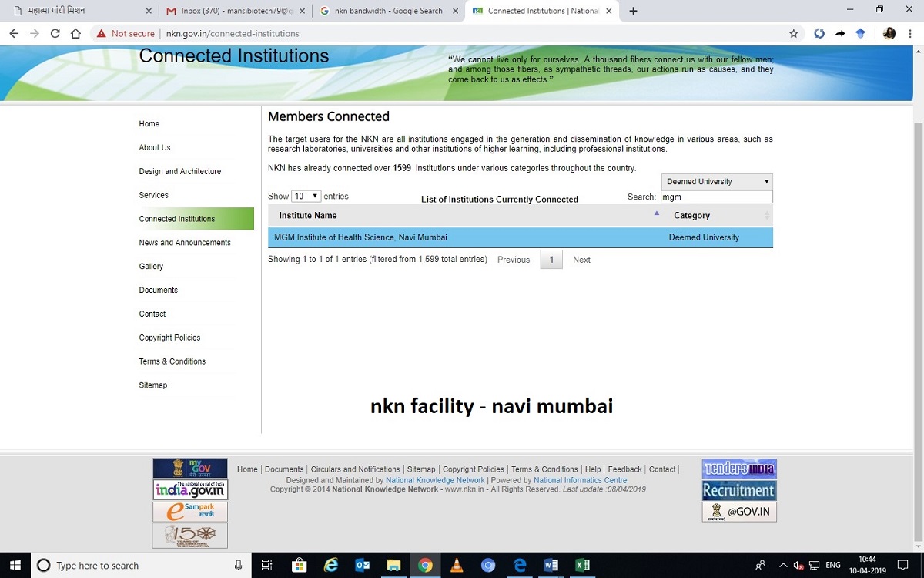Image resolution: width=924 pixels, height=578 pixels.
Task: Click inside the mgm search box
Action: click(x=716, y=197)
